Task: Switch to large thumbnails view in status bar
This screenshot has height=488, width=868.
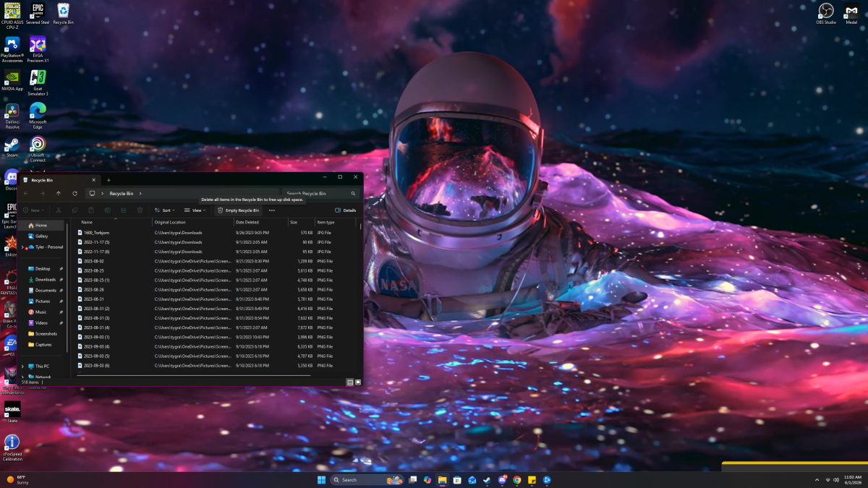Action: pyautogui.click(x=357, y=382)
